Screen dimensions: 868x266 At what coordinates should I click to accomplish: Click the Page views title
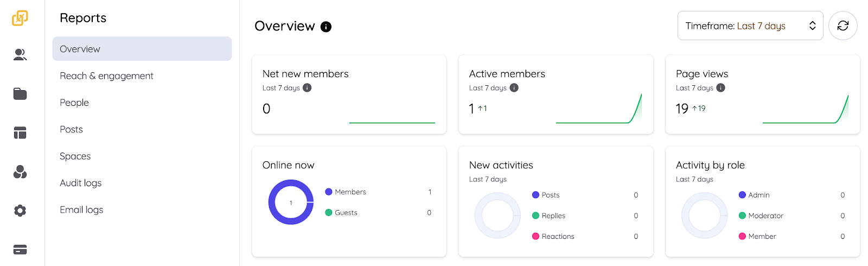coord(702,74)
